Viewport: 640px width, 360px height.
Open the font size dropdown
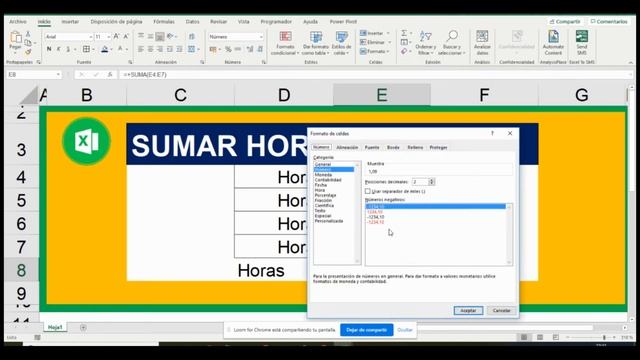pos(109,37)
